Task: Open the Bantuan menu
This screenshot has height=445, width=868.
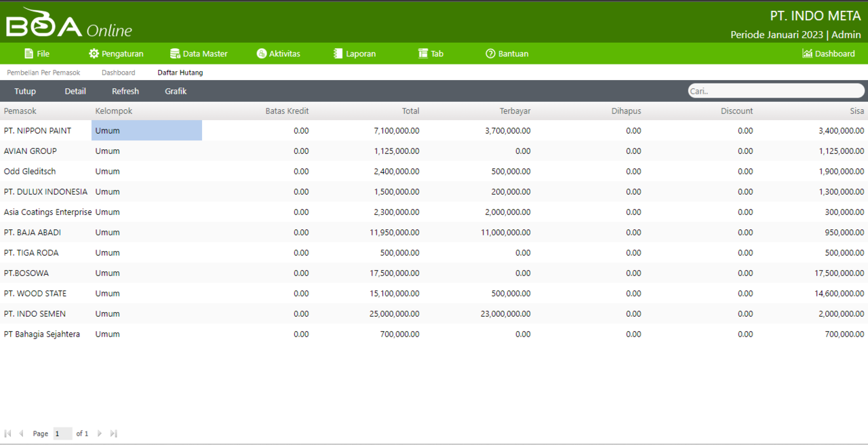Action: [507, 54]
